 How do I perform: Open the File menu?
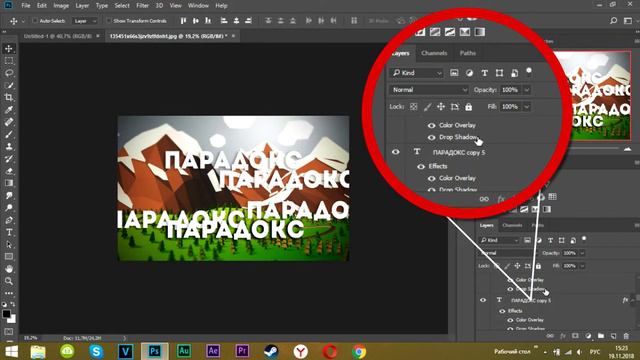[x=26, y=6]
